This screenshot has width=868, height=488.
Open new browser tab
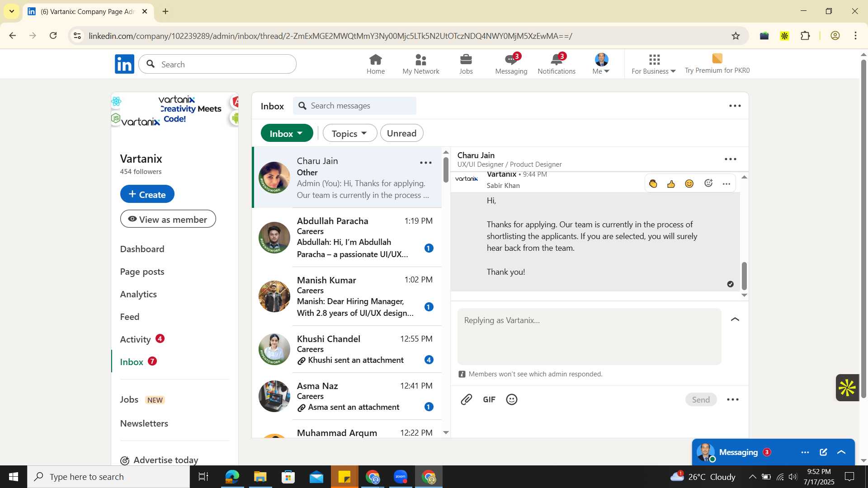click(165, 11)
